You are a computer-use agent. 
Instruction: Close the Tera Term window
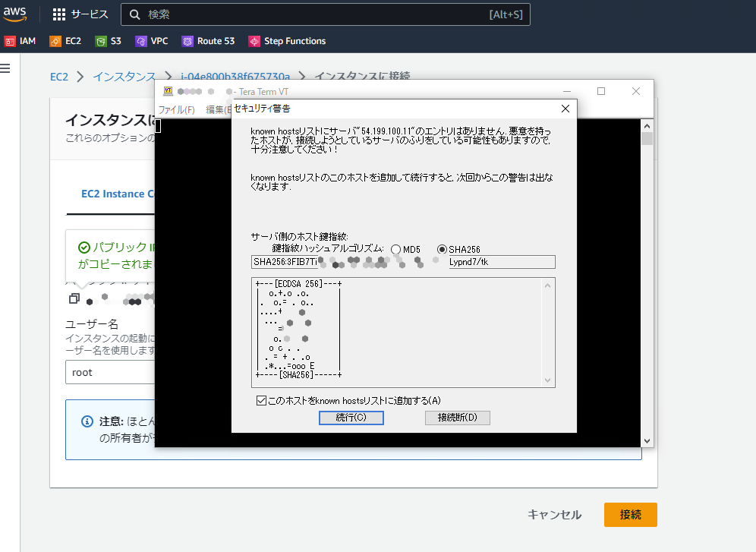tap(636, 91)
